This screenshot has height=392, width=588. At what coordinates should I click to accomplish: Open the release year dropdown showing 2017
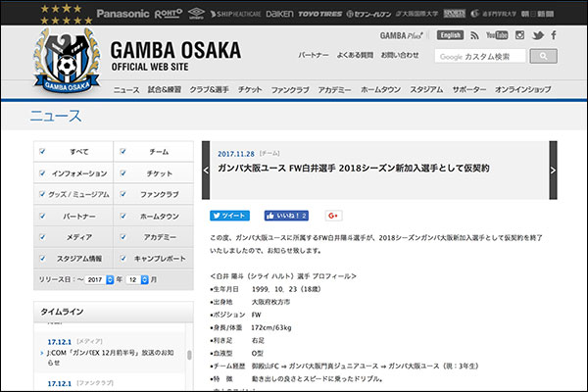99,279
